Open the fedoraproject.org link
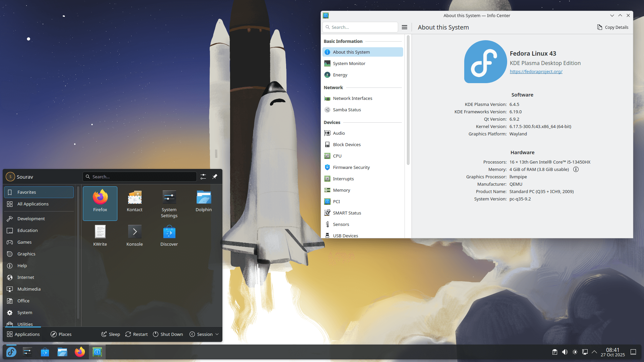644x362 pixels. (536, 71)
